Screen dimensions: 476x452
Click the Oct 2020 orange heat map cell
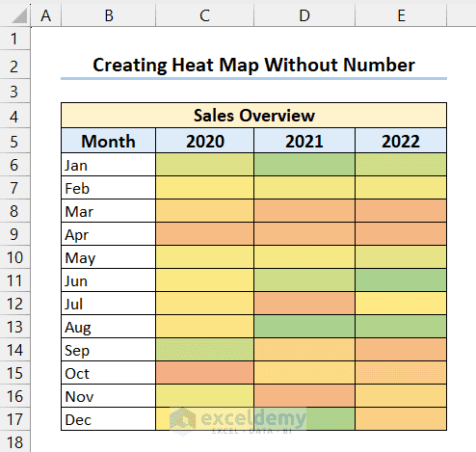tap(204, 373)
